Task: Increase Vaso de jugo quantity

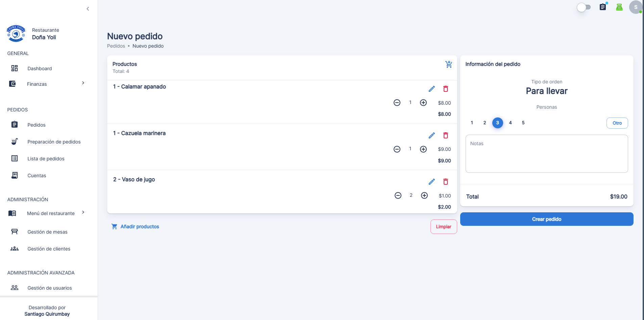Action: (424, 195)
